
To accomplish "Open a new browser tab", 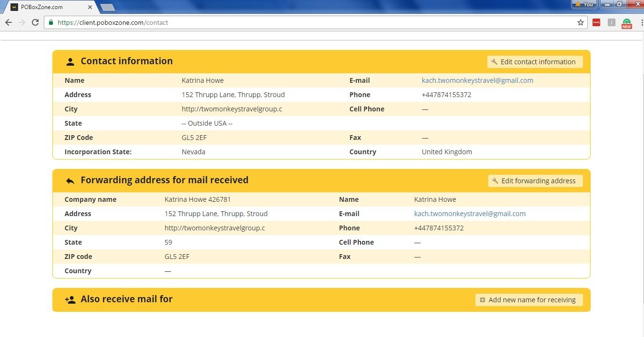I will [108, 7].
